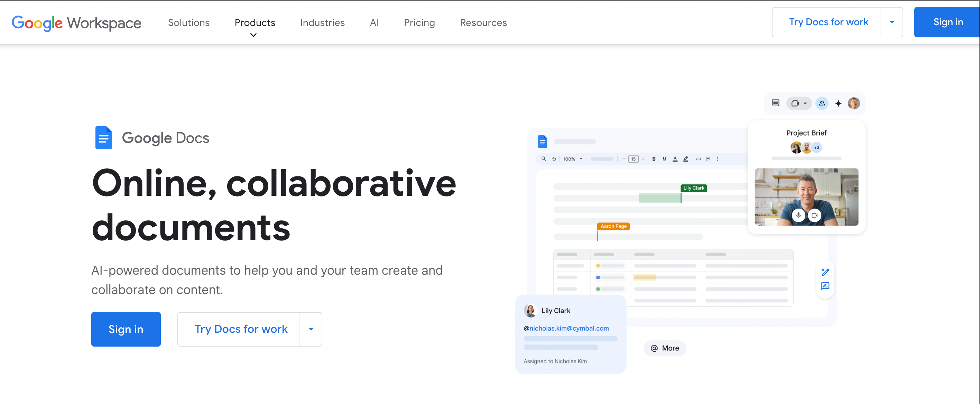Click the Google Docs blue file icon

[103, 138]
